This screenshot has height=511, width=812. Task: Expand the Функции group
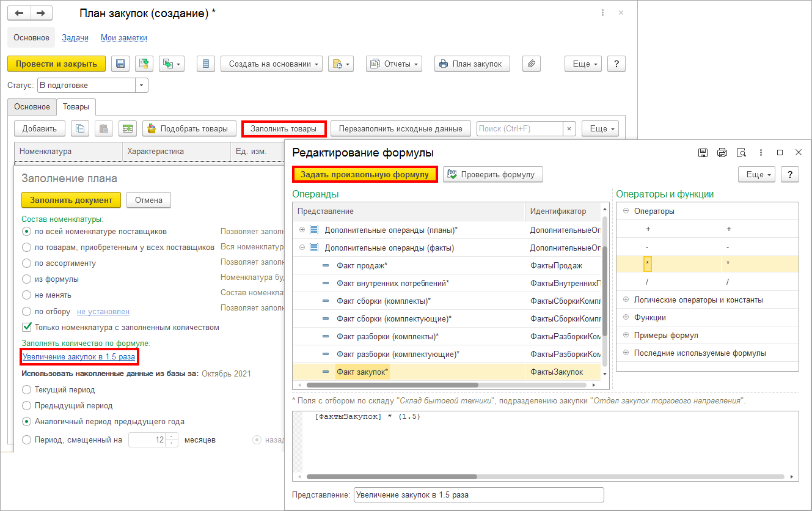point(626,317)
